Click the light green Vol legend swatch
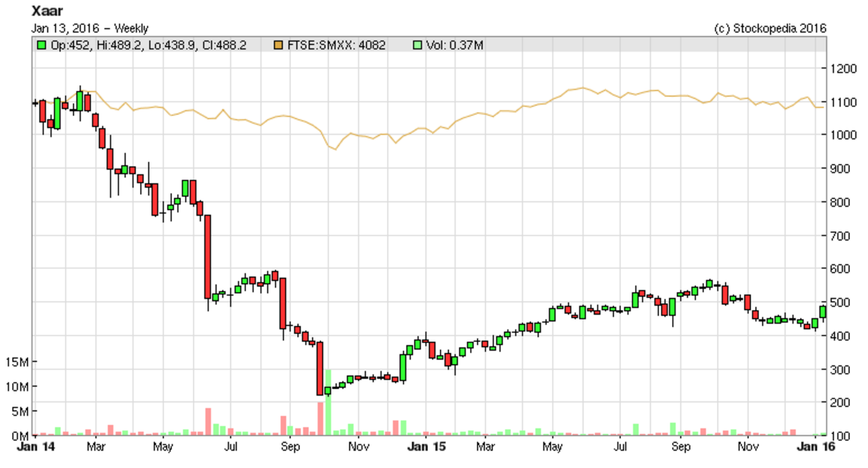The height and width of the screenshot is (468, 868). [418, 45]
